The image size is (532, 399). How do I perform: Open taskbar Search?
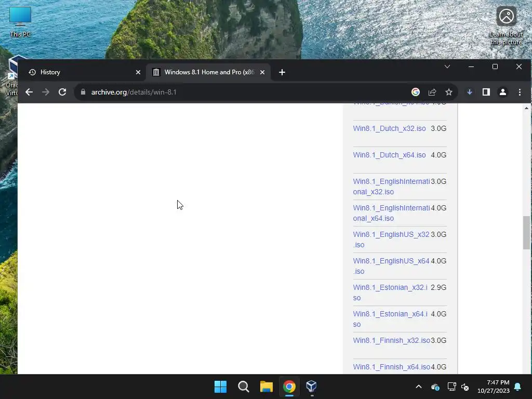243,387
